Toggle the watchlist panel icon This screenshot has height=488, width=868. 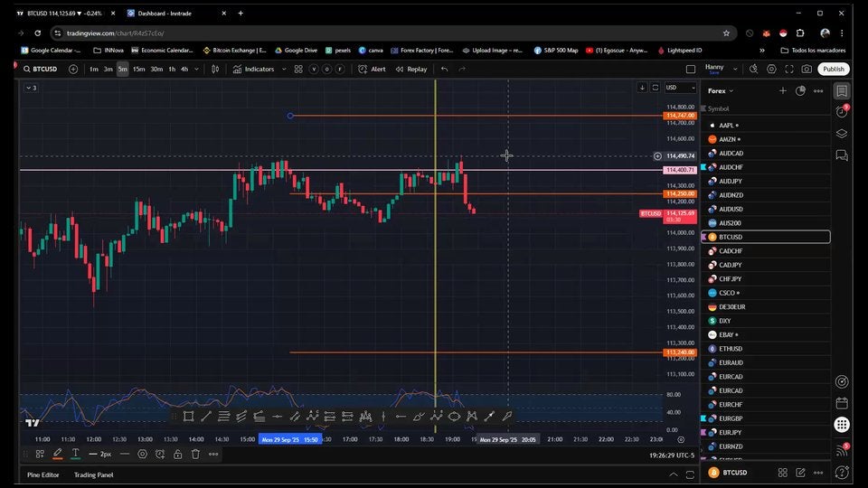point(842,90)
